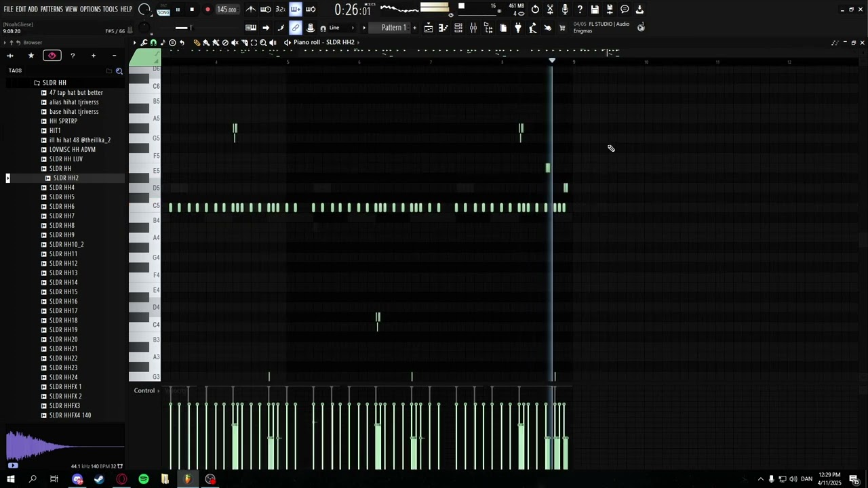The image size is (868, 488).
Task: Click the star favorites icon in browser
Action: (31, 56)
